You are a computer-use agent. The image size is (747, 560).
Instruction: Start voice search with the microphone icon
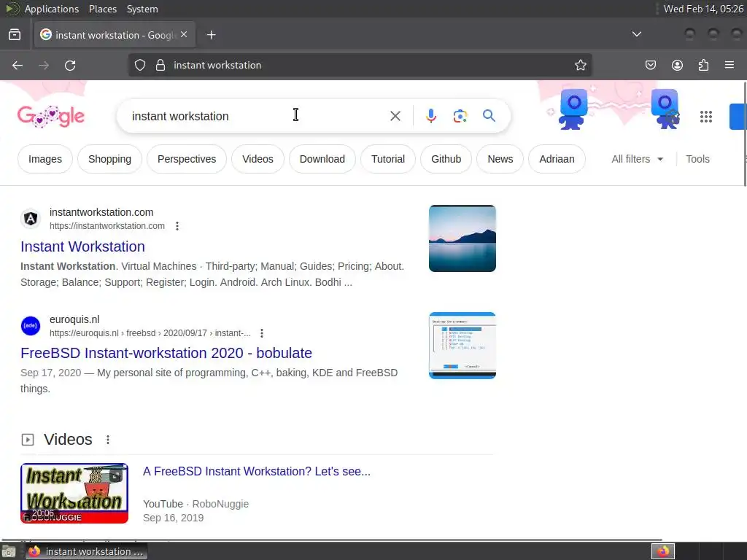coord(430,116)
